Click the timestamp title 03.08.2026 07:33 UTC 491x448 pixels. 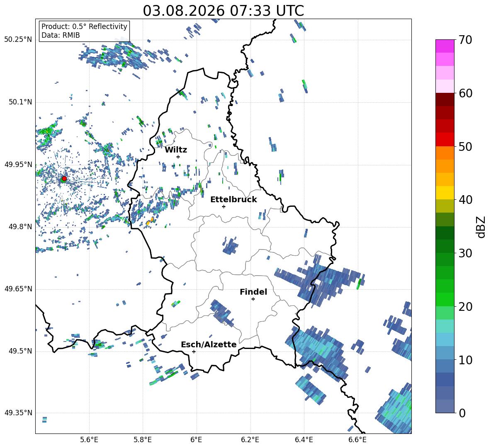(x=223, y=11)
